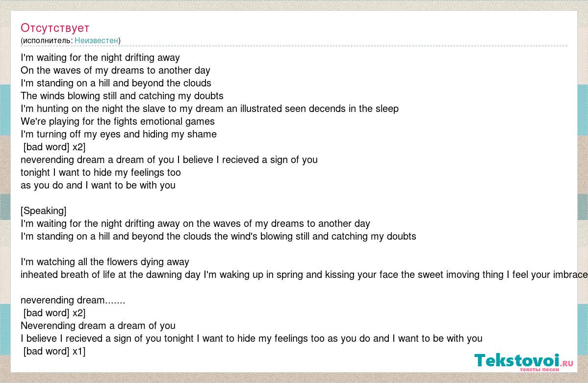
Task: Open the Неизвестен artist link
Action: [97, 41]
